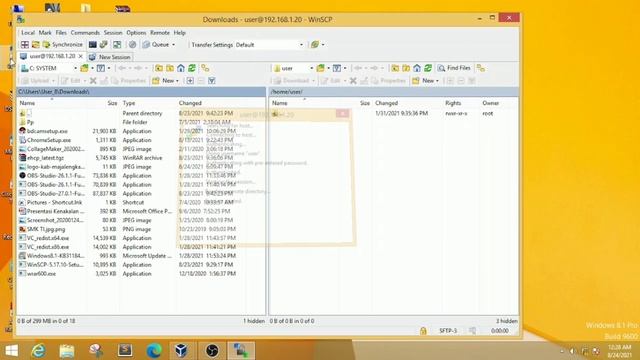
Task: Select the SMK TI.jpg.png image
Action: point(46,229)
